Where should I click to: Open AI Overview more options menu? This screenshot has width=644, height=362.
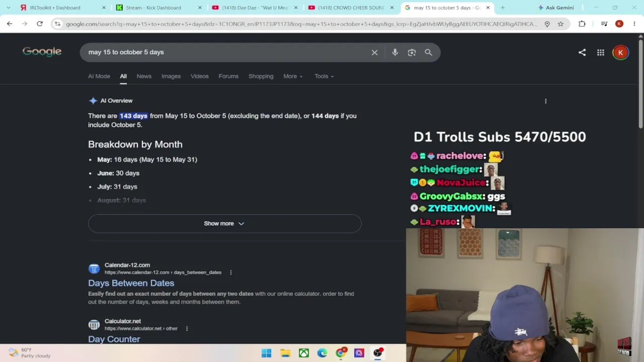pos(545,101)
